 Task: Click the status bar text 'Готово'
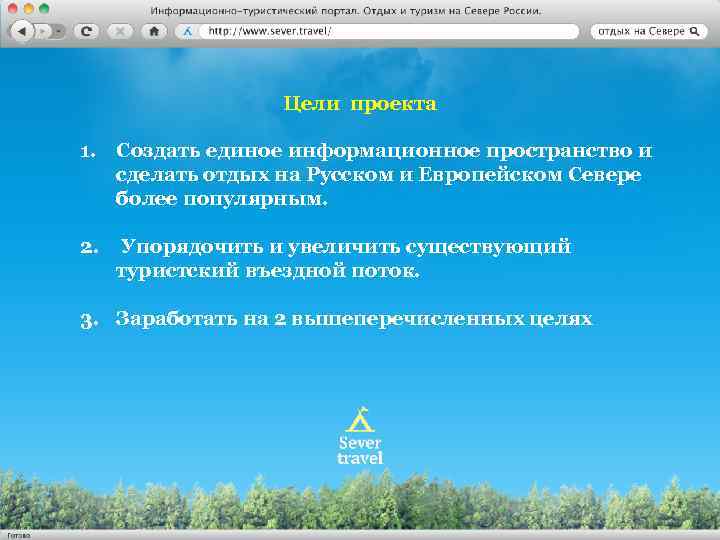point(19,535)
